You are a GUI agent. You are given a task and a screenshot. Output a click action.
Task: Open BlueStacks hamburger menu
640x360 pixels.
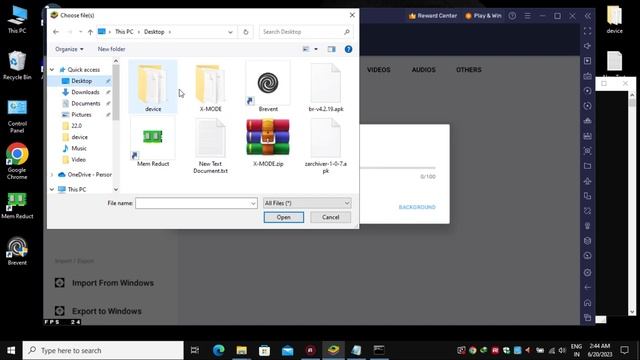click(x=528, y=16)
